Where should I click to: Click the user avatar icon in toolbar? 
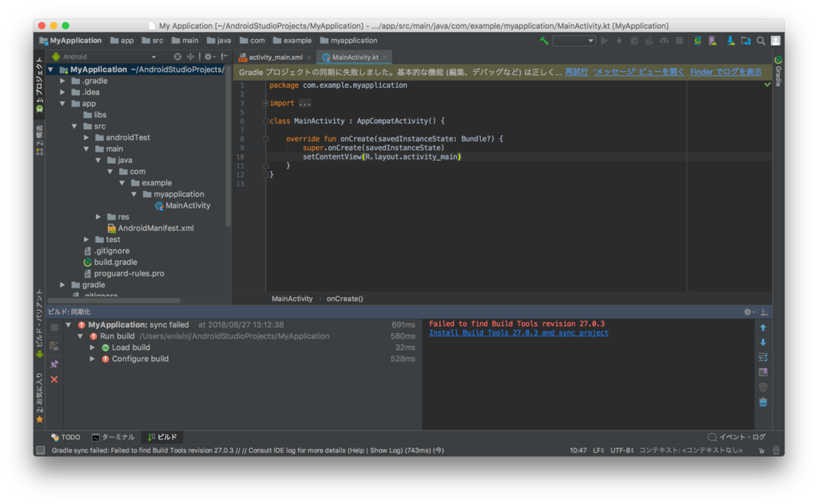click(776, 41)
